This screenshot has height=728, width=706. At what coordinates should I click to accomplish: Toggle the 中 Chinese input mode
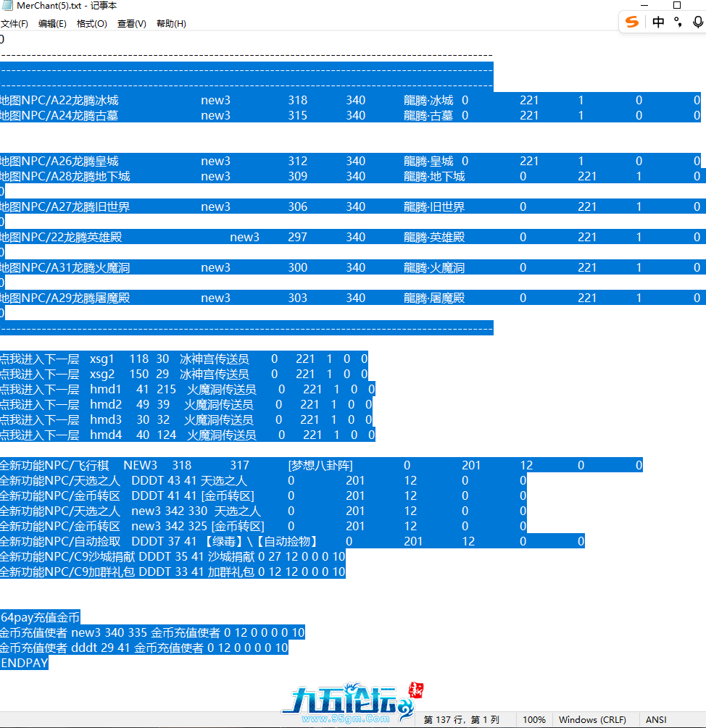pyautogui.click(x=658, y=22)
